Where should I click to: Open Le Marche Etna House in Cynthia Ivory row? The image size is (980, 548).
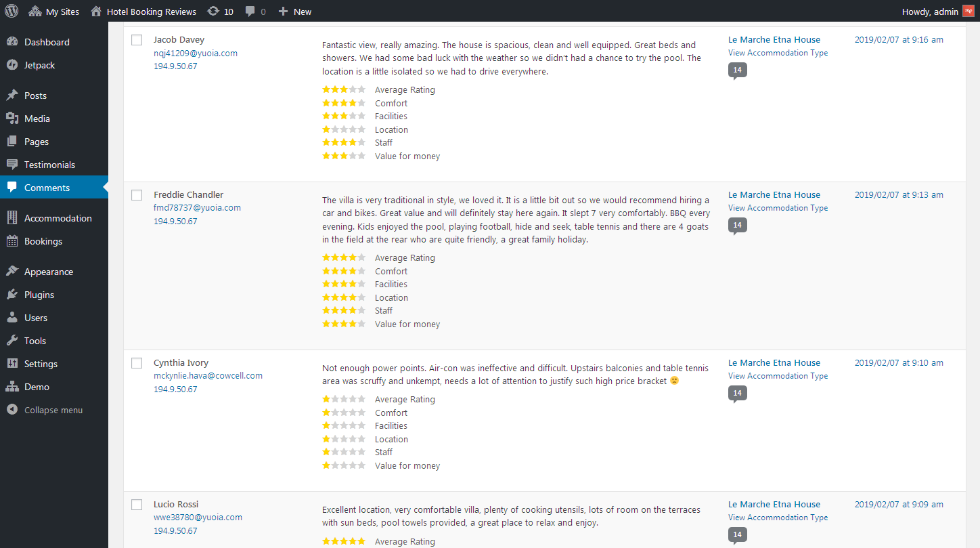pos(774,363)
